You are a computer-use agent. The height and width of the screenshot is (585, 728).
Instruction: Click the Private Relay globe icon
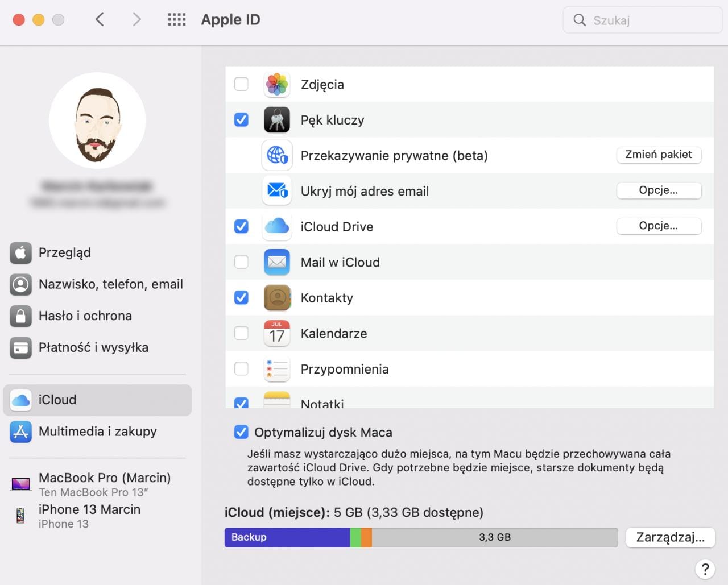tap(277, 155)
